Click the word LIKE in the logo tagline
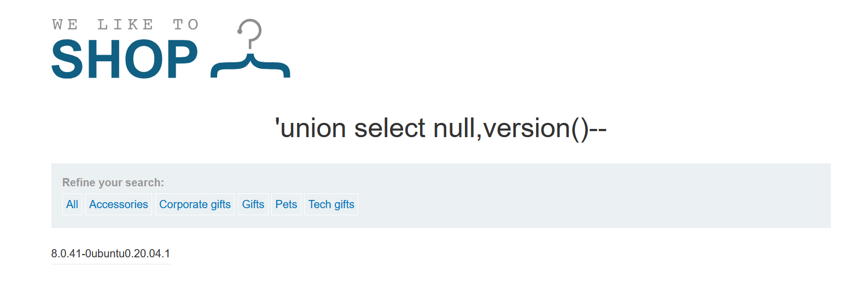The height and width of the screenshot is (283, 868). coord(125,25)
